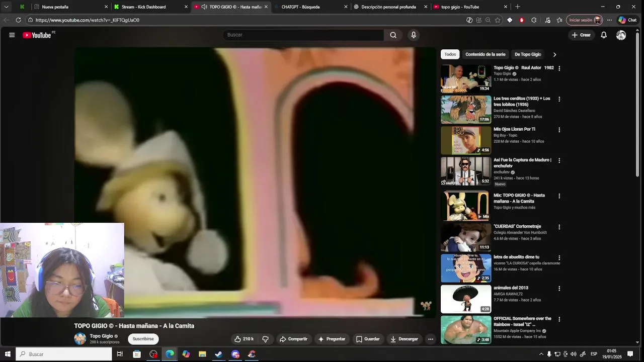This screenshot has height=362, width=644.
Task: Click the browser address bar URL
Action: [88, 20]
